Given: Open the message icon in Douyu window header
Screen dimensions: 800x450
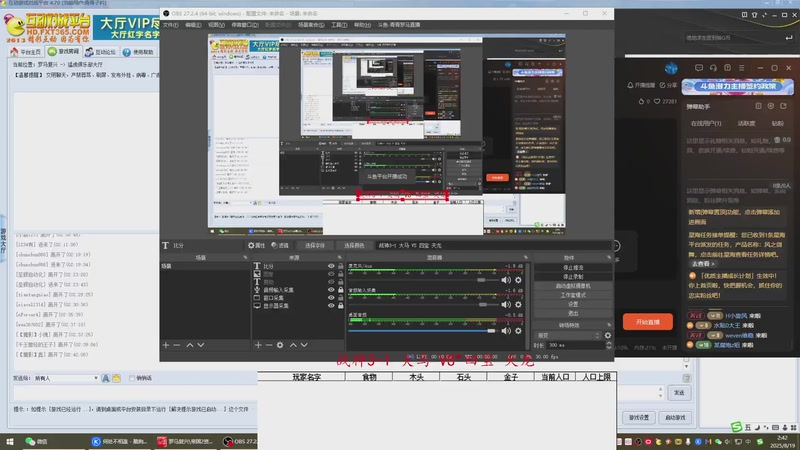Looking at the screenshot, I should (699, 68).
